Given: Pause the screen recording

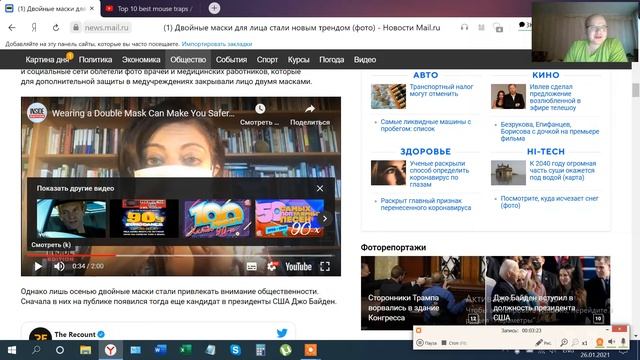Looking at the screenshot, I should click(x=427, y=343).
